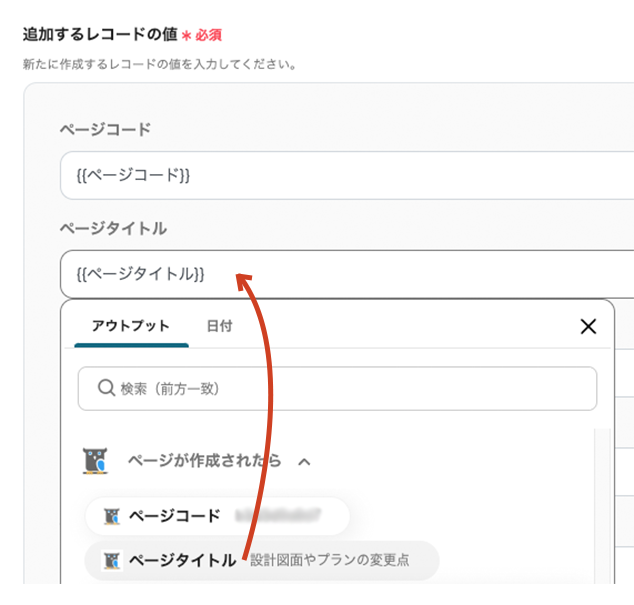Viewport: 634px width, 605px height.
Task: Click the ページコード field label
Action: click(x=106, y=129)
